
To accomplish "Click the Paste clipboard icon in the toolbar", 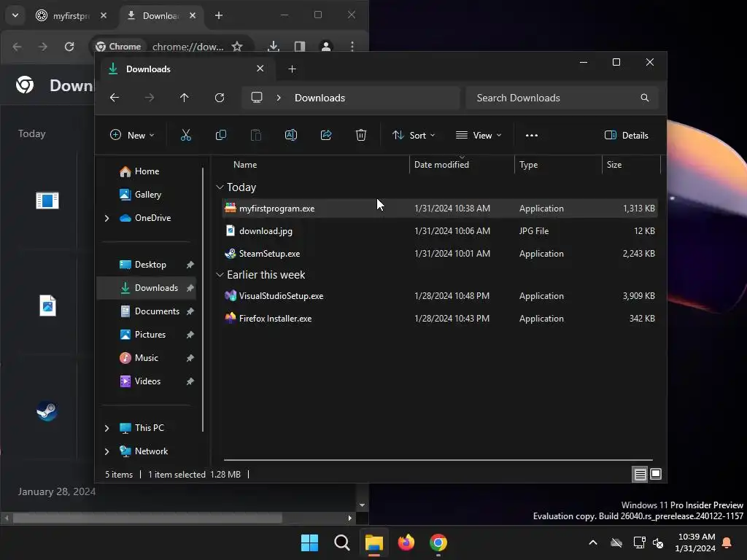I will [256, 135].
